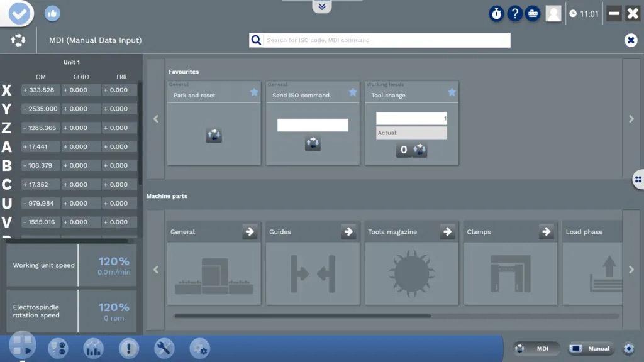Click the machine status icon beside help
Image resolution: width=644 pixels, height=362 pixels.
point(533,14)
